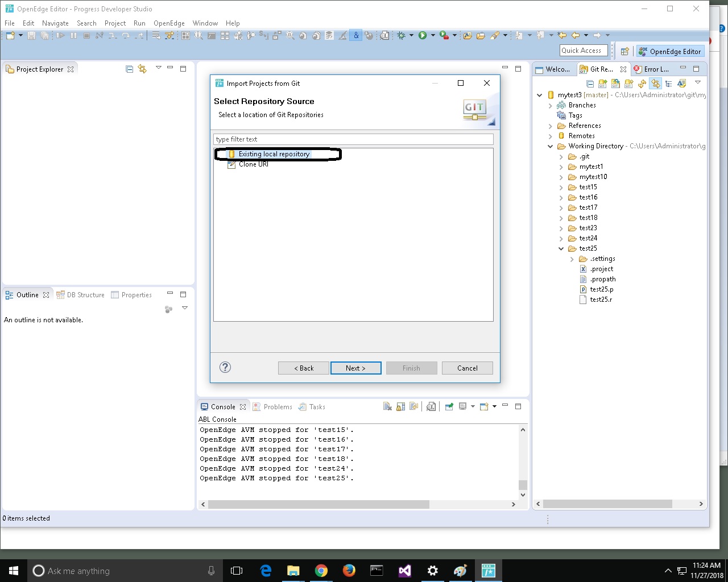Viewport: 728px width, 582px height.
Task: Expand the References node
Action: point(551,126)
